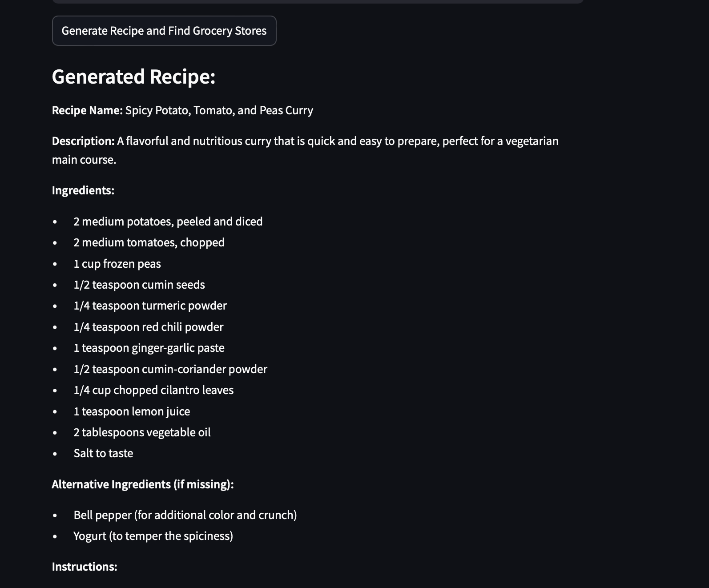This screenshot has width=709, height=588.
Task: Click the Instructions section label
Action: point(85,567)
